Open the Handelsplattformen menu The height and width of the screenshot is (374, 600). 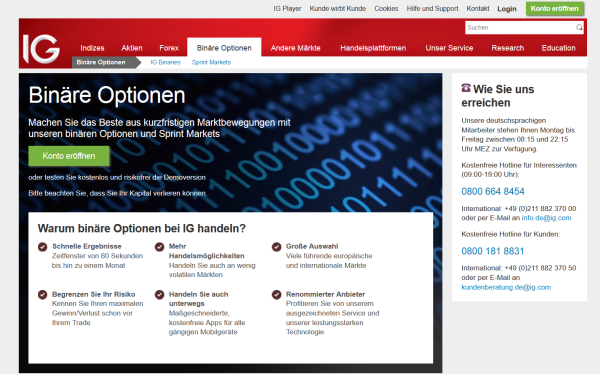tap(373, 48)
